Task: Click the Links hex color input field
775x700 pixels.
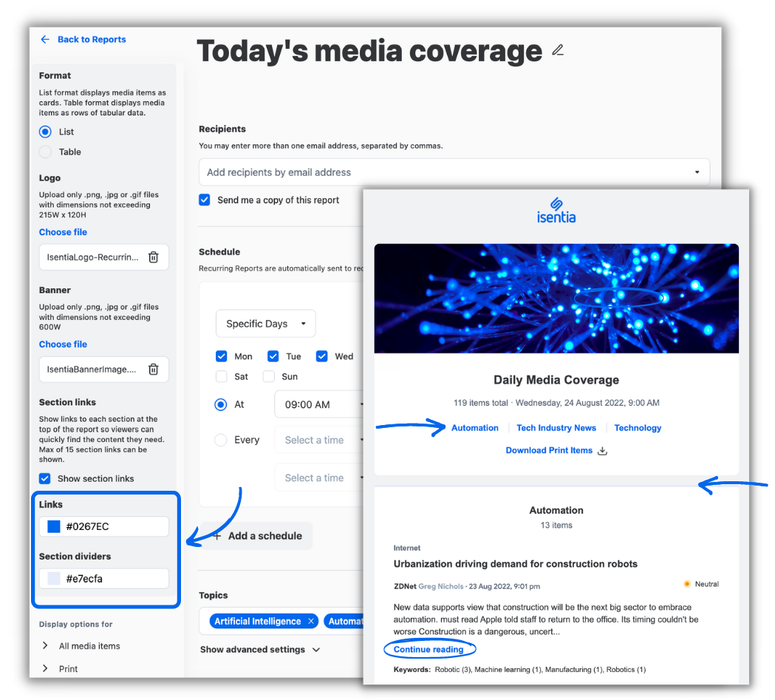Action: click(103, 526)
